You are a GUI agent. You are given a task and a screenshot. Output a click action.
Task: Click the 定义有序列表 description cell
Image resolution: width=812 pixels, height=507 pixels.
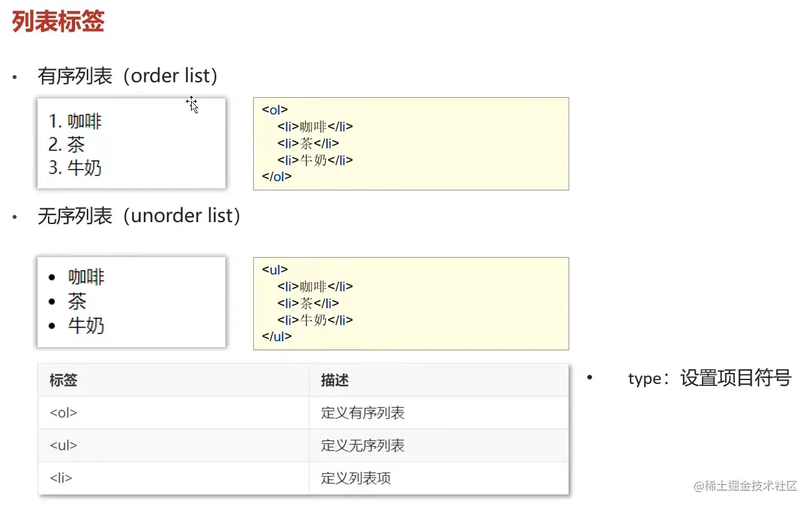(x=363, y=413)
